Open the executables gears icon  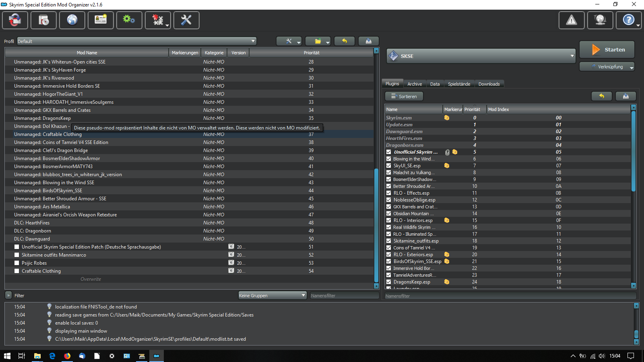click(129, 20)
